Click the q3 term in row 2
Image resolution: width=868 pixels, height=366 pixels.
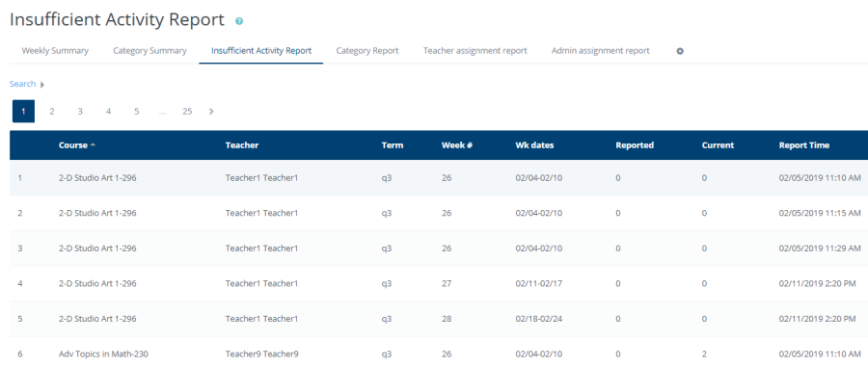pyautogui.click(x=387, y=213)
